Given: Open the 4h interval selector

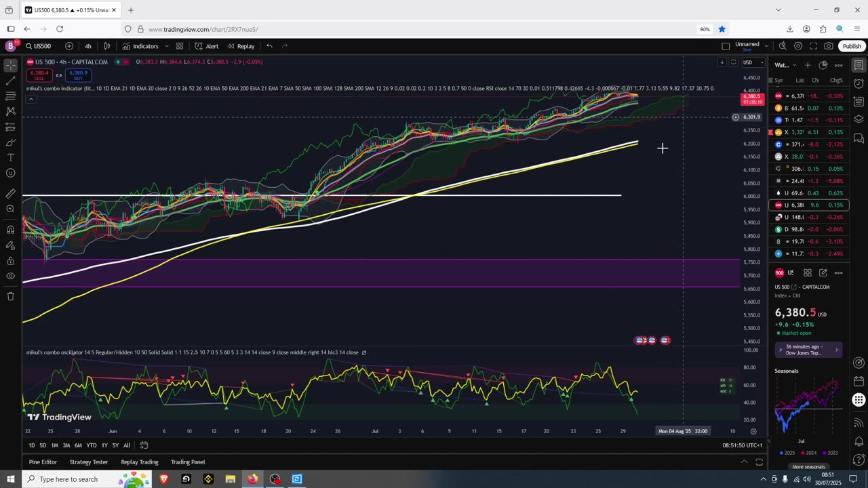Looking at the screenshot, I should pyautogui.click(x=88, y=46).
